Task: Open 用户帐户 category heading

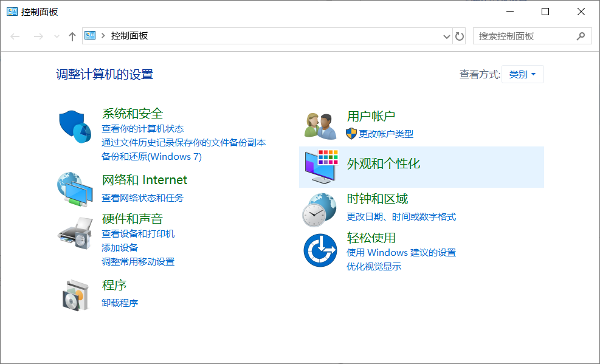Action: click(x=371, y=116)
